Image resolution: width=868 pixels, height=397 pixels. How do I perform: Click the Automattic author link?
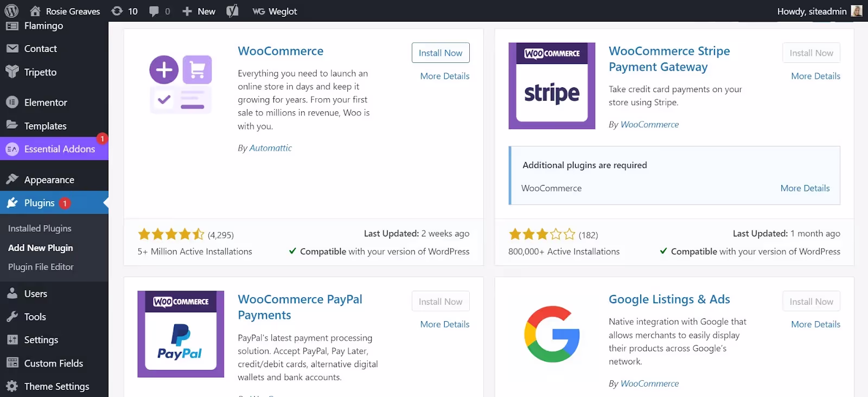pos(271,148)
